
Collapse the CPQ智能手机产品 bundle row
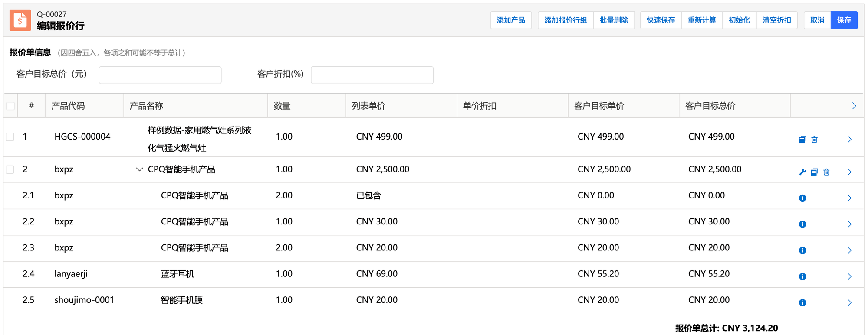[x=139, y=169]
